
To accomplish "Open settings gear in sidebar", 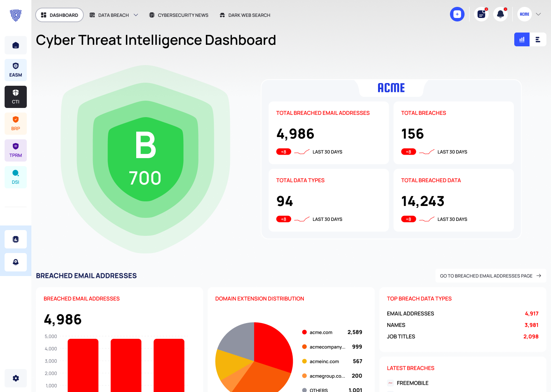I will [16, 378].
